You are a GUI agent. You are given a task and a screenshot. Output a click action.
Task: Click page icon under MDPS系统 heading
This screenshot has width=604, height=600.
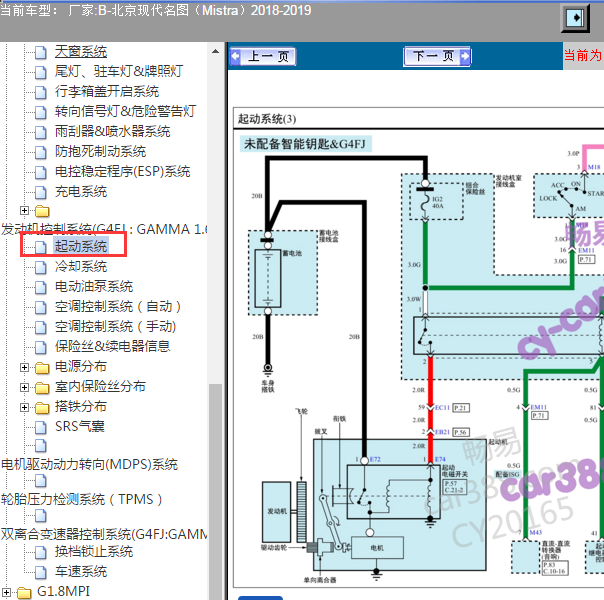(x=41, y=481)
